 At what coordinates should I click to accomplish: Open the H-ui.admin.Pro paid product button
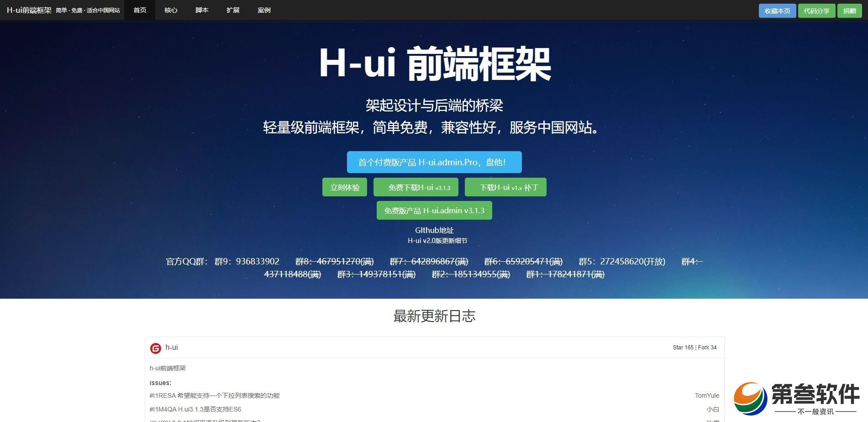[x=434, y=162]
